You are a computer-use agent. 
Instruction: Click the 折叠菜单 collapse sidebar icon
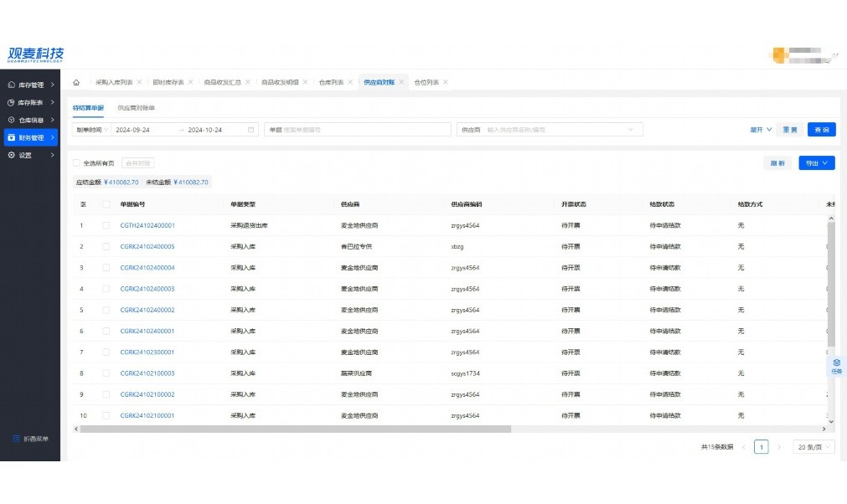tap(15, 439)
